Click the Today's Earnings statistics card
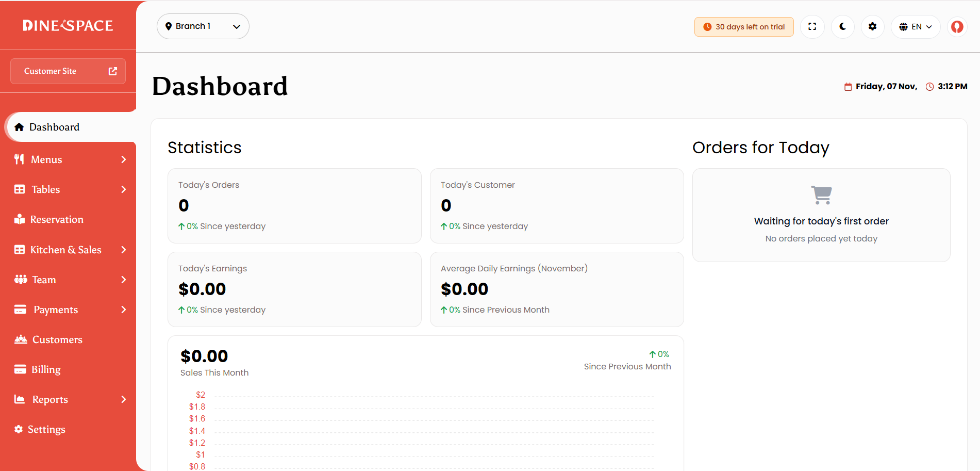The width and height of the screenshot is (980, 471). click(x=294, y=289)
